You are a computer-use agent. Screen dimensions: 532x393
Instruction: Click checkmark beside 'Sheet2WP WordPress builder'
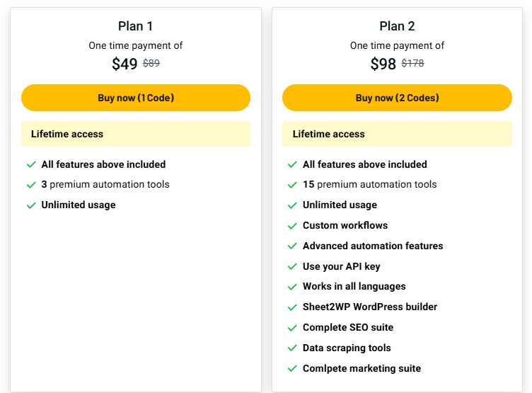(x=292, y=307)
